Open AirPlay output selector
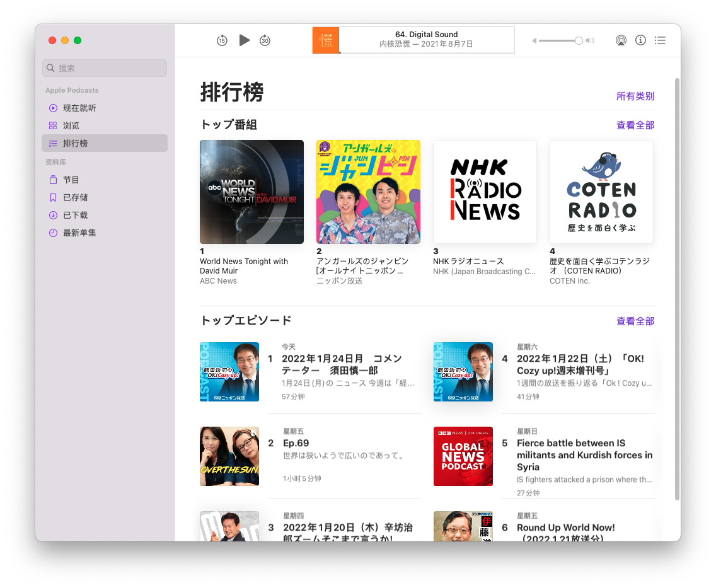716x588 pixels. 621,40
